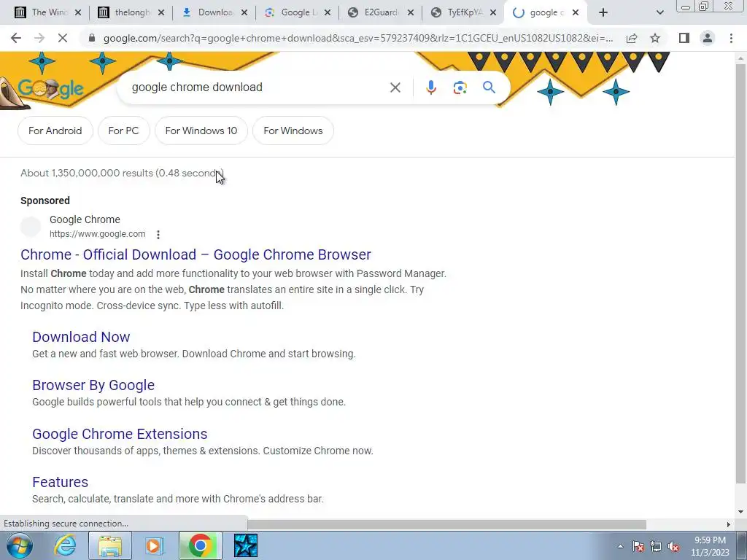Open the Google Chrome Extensions sitelink
Screen dimensions: 747x560
coord(120,435)
